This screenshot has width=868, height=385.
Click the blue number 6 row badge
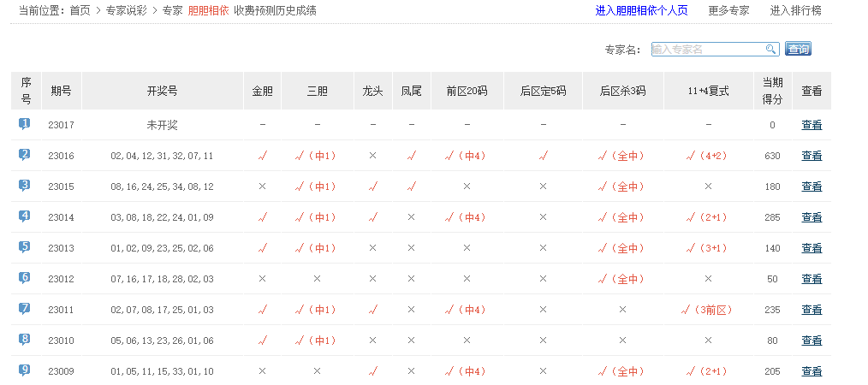[25, 278]
